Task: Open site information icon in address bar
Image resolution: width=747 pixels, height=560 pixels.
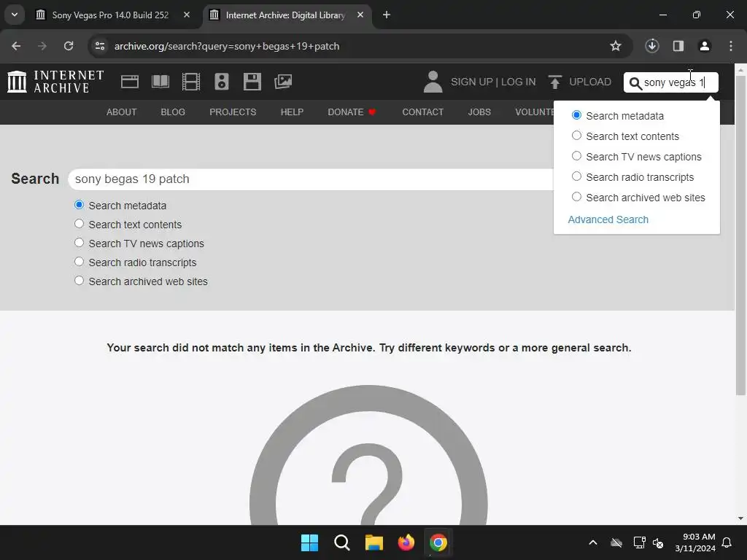Action: pos(100,46)
